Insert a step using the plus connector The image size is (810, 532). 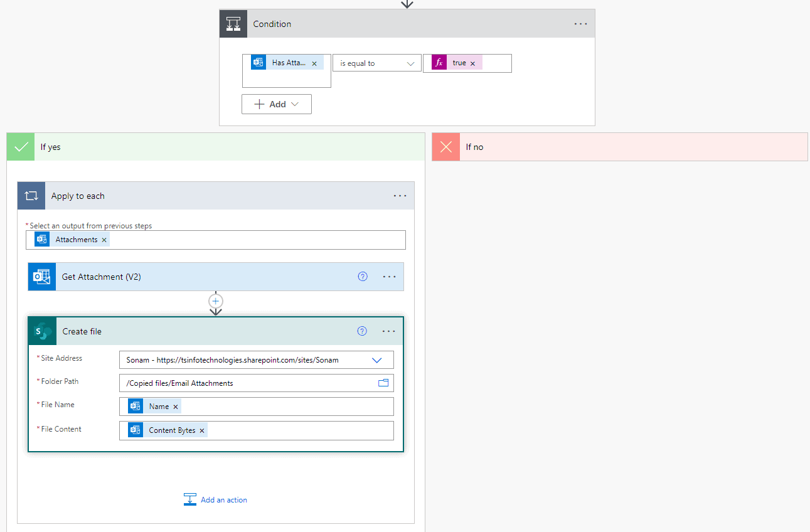(x=216, y=301)
